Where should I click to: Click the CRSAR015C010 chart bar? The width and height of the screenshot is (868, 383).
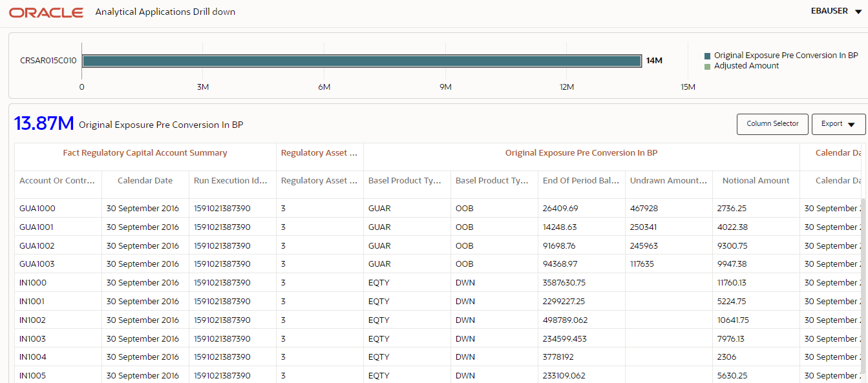pos(362,61)
